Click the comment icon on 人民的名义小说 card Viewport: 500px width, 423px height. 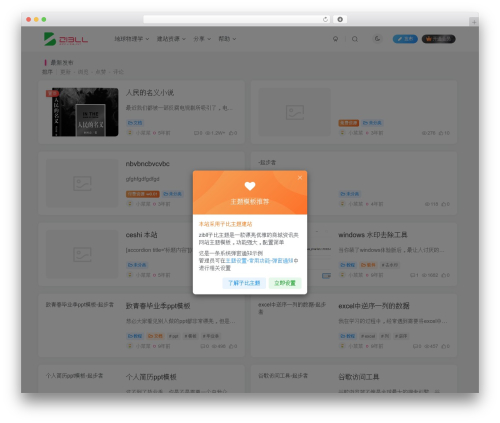(x=196, y=133)
